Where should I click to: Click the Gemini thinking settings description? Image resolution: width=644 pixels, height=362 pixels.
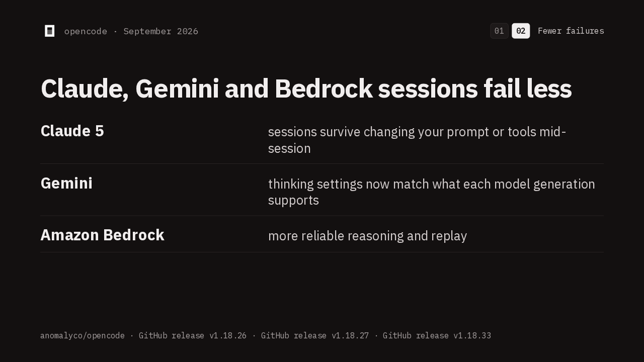tap(431, 192)
